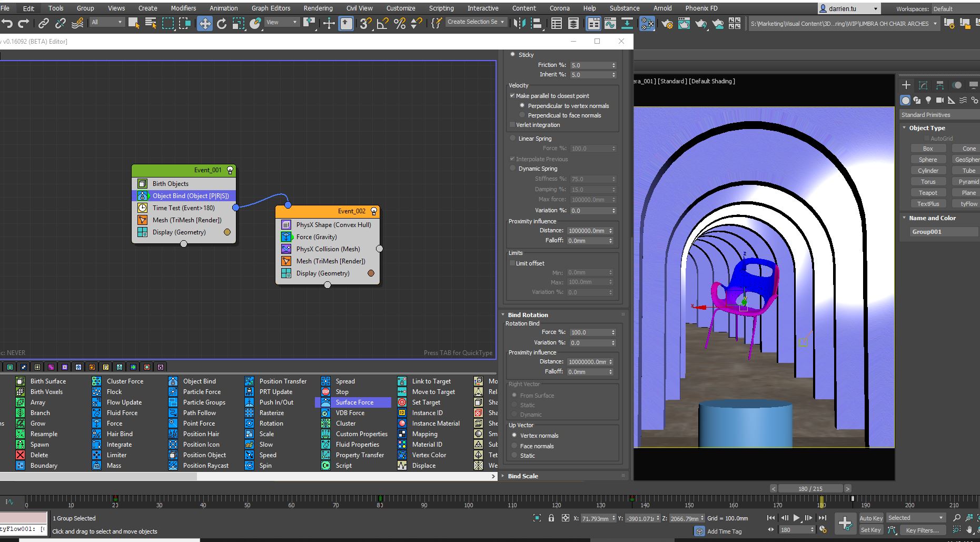Click the Set Key button
Image resolution: width=980 pixels, height=542 pixels.
pos(870,530)
